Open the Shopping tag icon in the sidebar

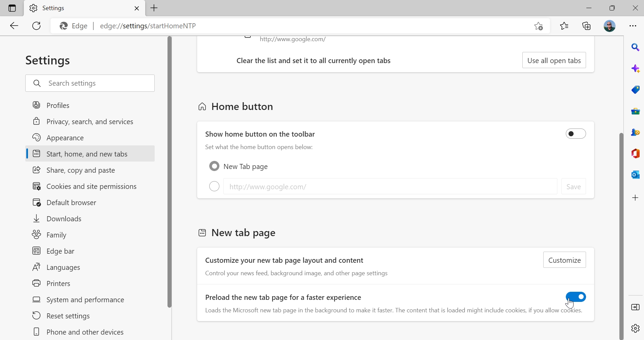635,90
